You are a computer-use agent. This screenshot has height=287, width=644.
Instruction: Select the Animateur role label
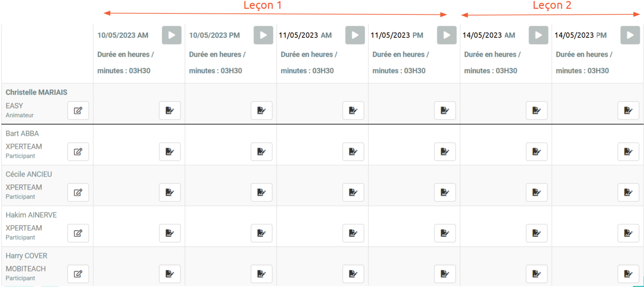pos(20,115)
